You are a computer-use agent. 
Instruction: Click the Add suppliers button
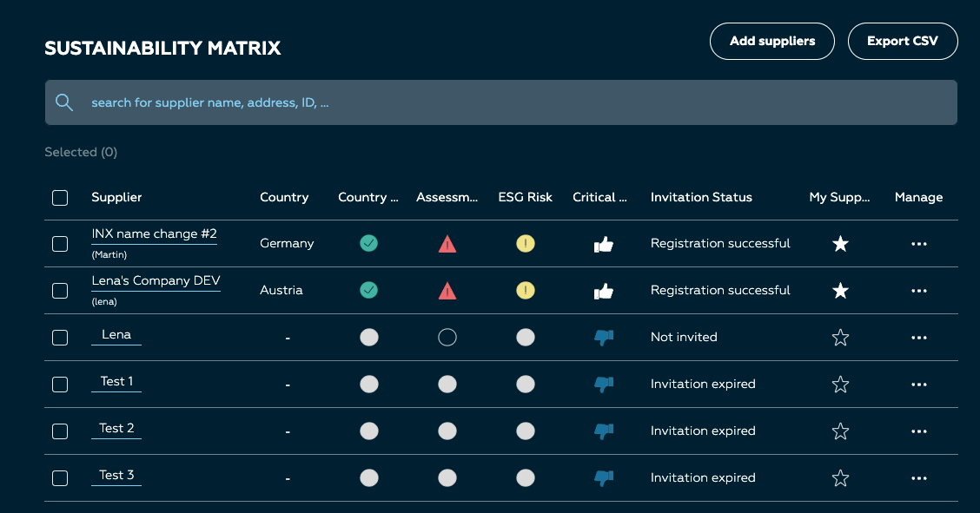tap(771, 41)
